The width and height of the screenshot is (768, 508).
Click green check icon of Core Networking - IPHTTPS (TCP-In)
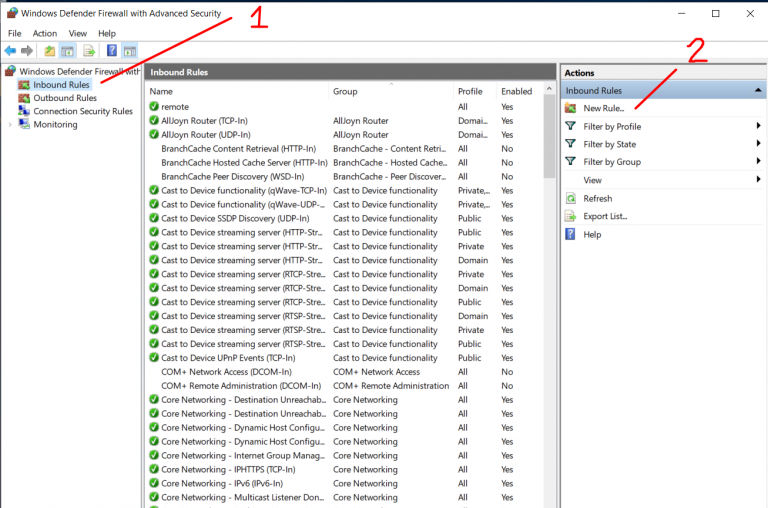154,469
